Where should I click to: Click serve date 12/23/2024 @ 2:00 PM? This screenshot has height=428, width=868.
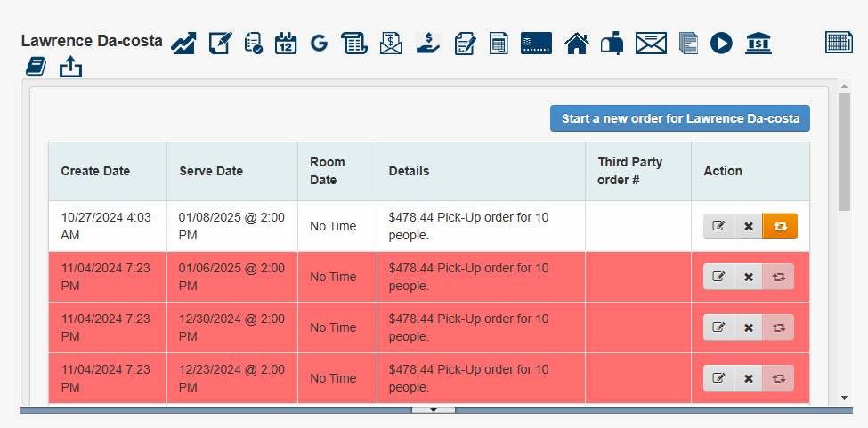[231, 378]
